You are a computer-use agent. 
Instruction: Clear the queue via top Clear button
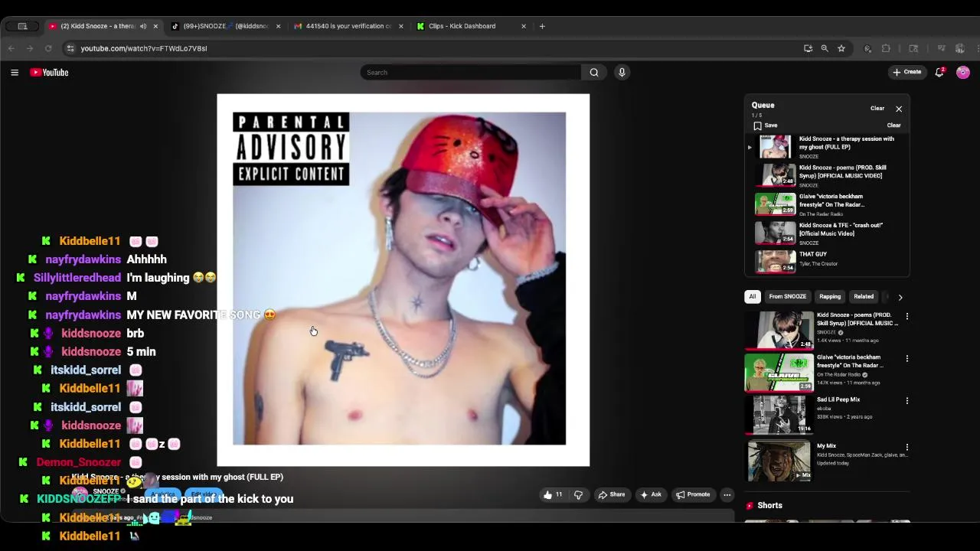(877, 109)
